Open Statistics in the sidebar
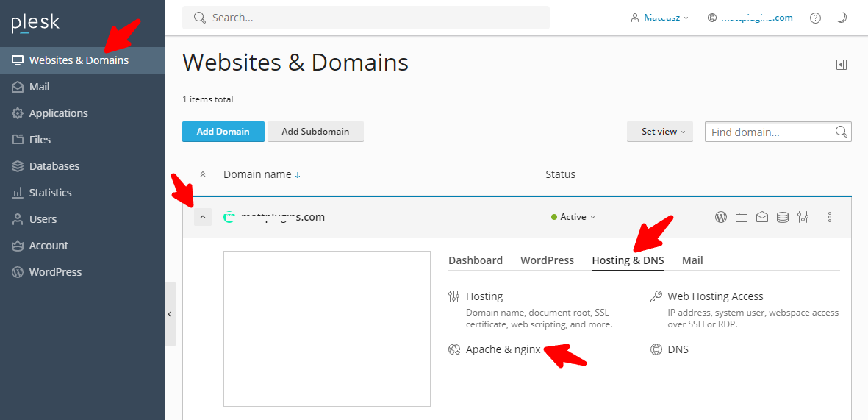868x420 pixels. pyautogui.click(x=82, y=193)
